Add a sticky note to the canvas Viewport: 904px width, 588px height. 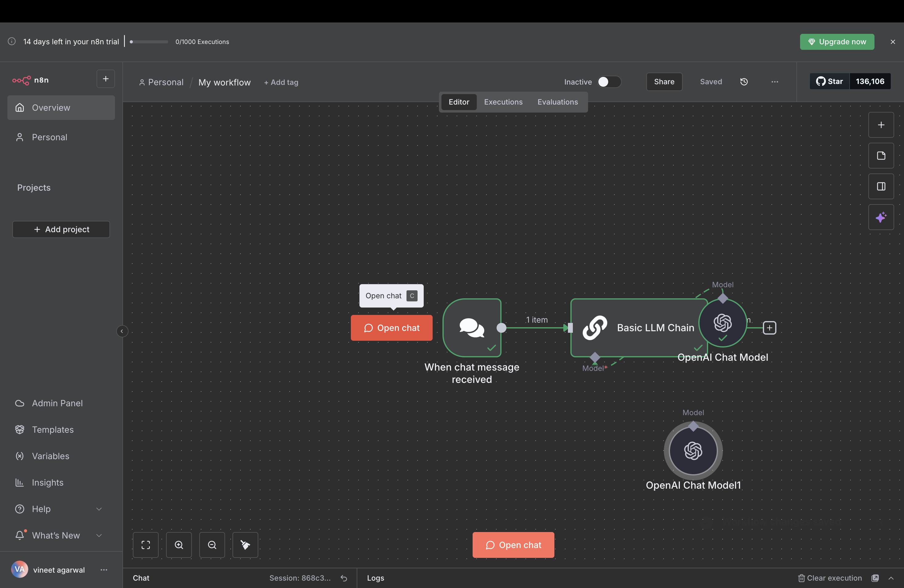[881, 156]
